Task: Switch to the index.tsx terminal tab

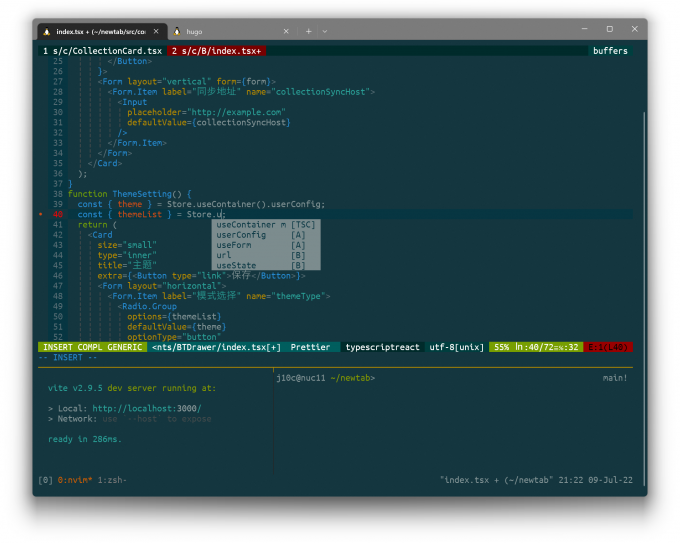Action: (x=102, y=32)
